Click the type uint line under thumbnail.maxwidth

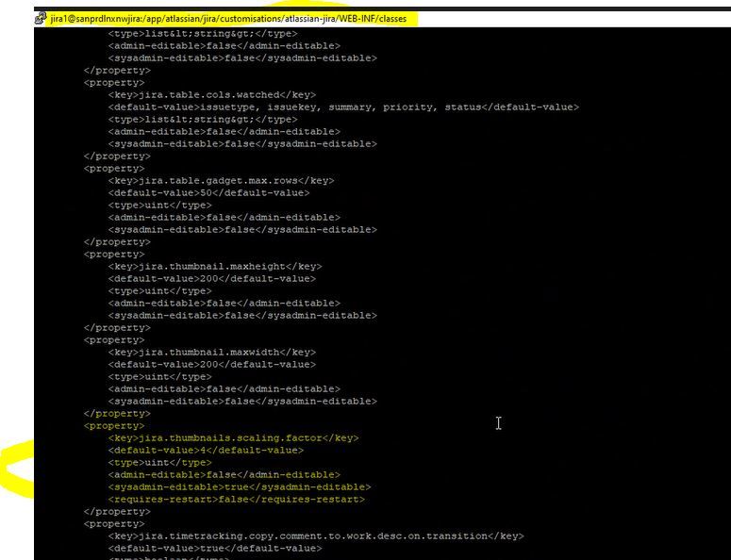(x=160, y=376)
